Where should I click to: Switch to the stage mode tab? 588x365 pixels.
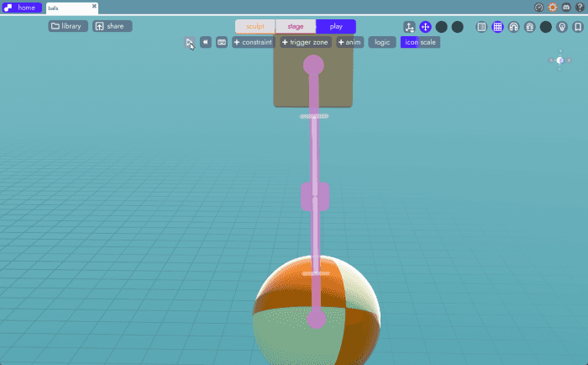[296, 26]
